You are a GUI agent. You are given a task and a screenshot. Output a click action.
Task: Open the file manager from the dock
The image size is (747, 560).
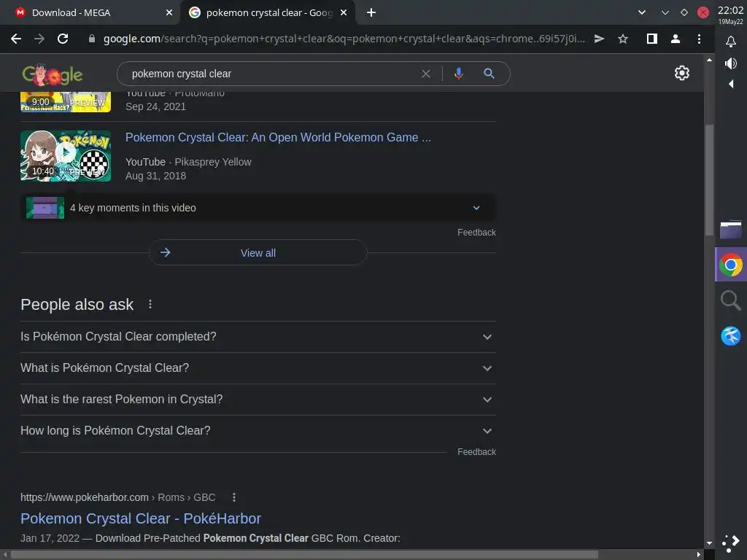tap(730, 229)
